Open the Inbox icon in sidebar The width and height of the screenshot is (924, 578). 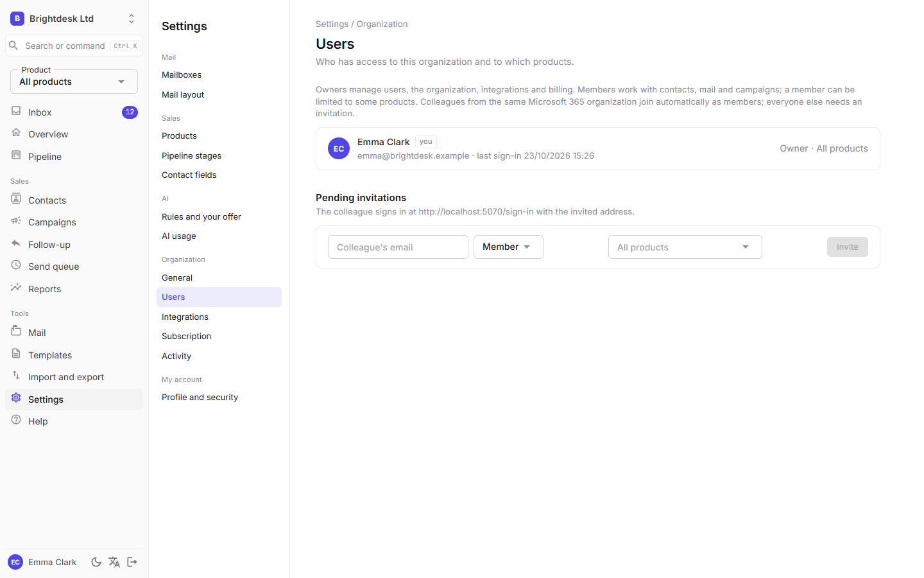pos(16,111)
